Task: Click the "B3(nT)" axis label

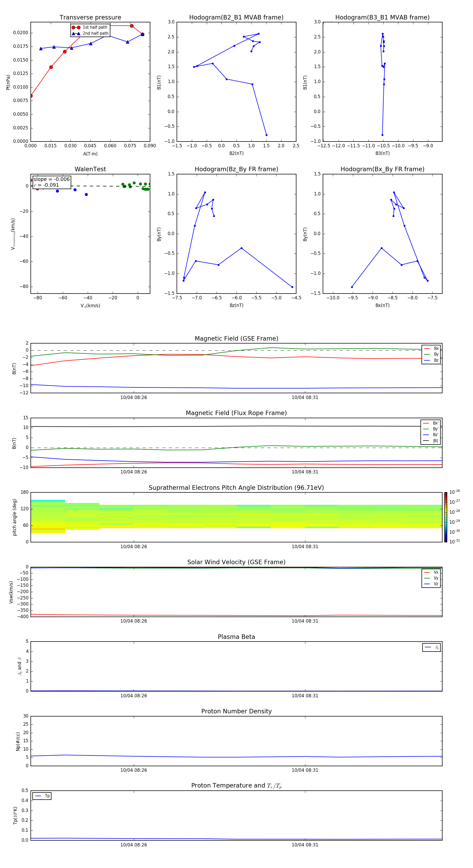Action: 382,153
